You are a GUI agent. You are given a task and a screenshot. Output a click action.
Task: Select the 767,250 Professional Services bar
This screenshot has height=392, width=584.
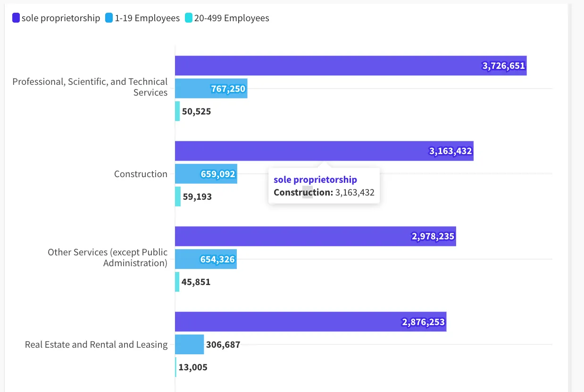tap(211, 89)
